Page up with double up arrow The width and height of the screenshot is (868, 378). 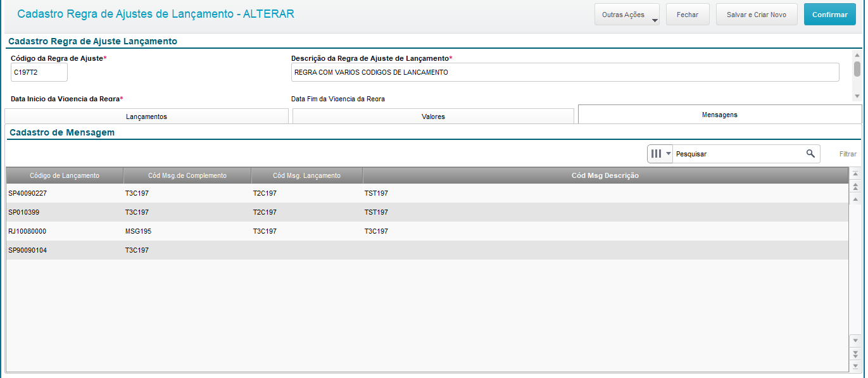pos(855,187)
